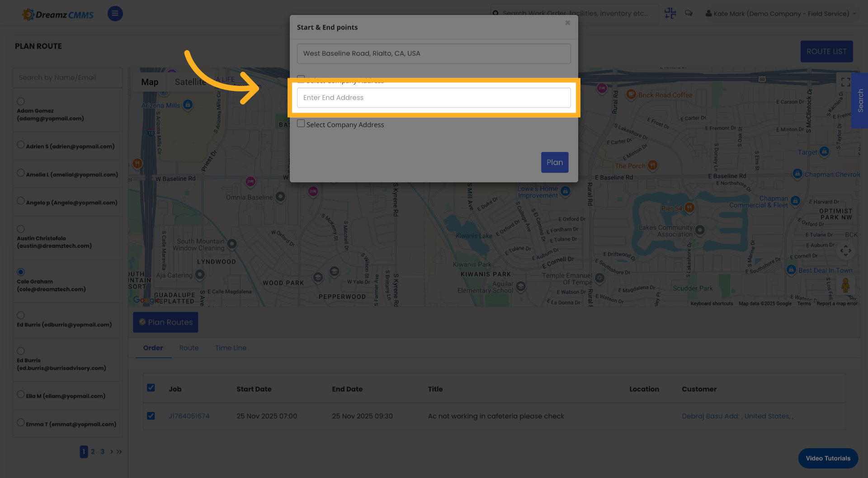Jump to last page using the double chevron
The width and height of the screenshot is (868, 478).
click(119, 451)
